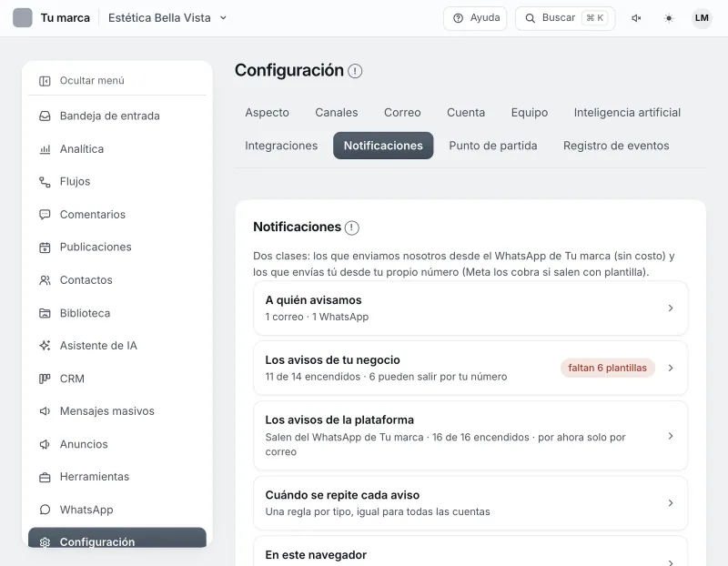
Task: Click the Ocultar menú panel icon
Action: (x=45, y=81)
